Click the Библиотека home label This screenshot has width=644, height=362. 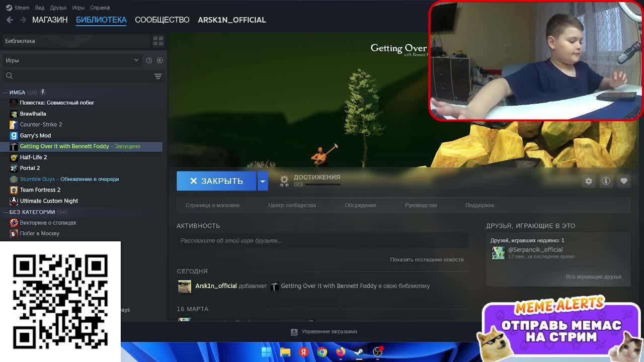tap(20, 41)
